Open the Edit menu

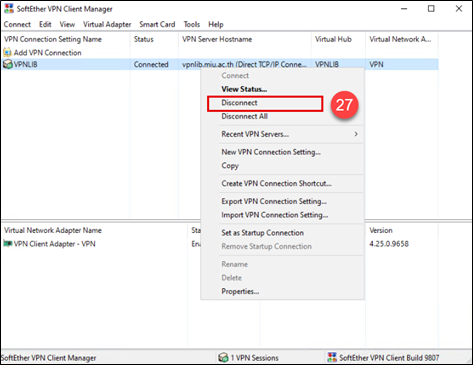tap(45, 24)
